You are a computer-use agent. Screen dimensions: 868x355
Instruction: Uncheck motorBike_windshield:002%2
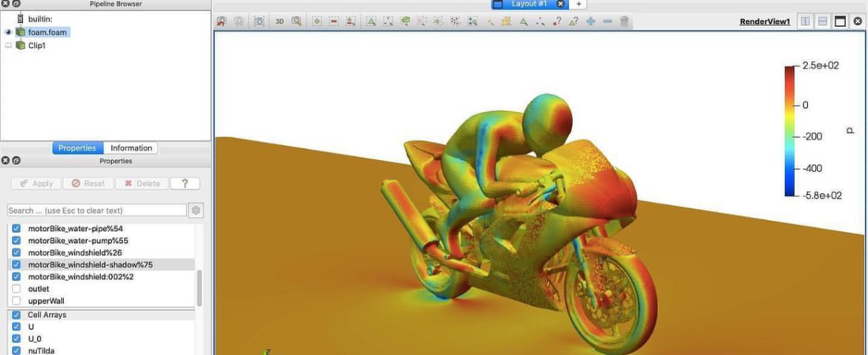tap(16, 276)
